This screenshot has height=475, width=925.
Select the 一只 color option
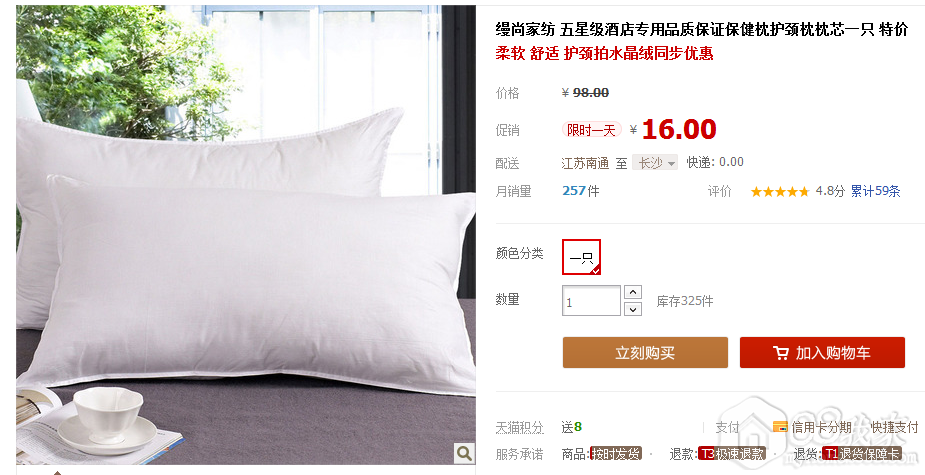[581, 257]
